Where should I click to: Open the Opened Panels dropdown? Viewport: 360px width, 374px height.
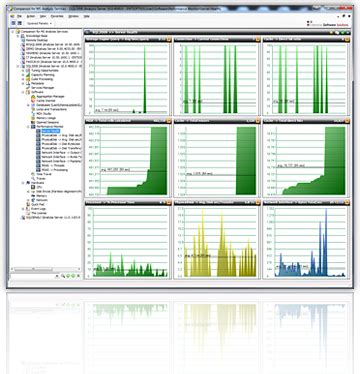[40, 24]
